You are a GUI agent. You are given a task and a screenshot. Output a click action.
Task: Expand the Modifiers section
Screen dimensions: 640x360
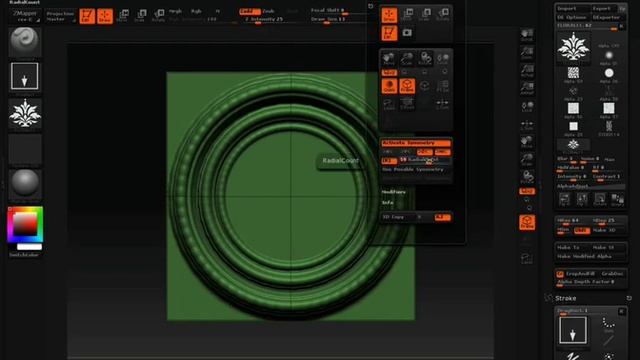click(394, 192)
